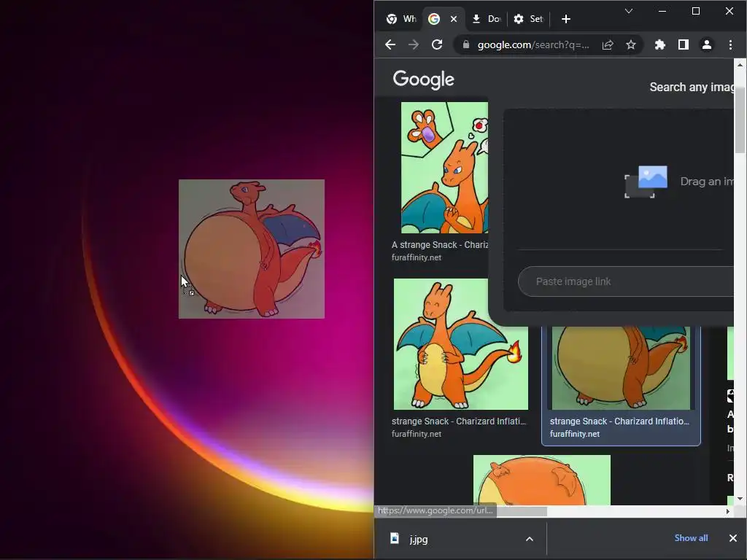Viewport: 747px width, 560px height.
Task: Open the standing Charizard thumbnail on green background
Action: tap(461, 344)
